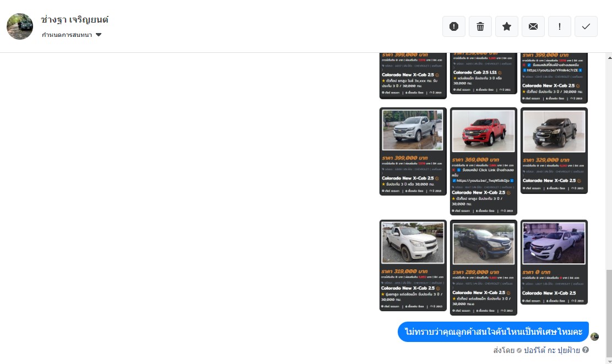Click the small seen avatar beside the last message
The image size is (612, 364).
coord(594,336)
